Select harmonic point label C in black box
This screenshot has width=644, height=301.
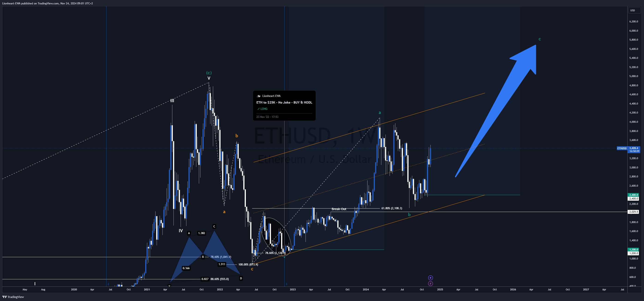tap(214, 226)
